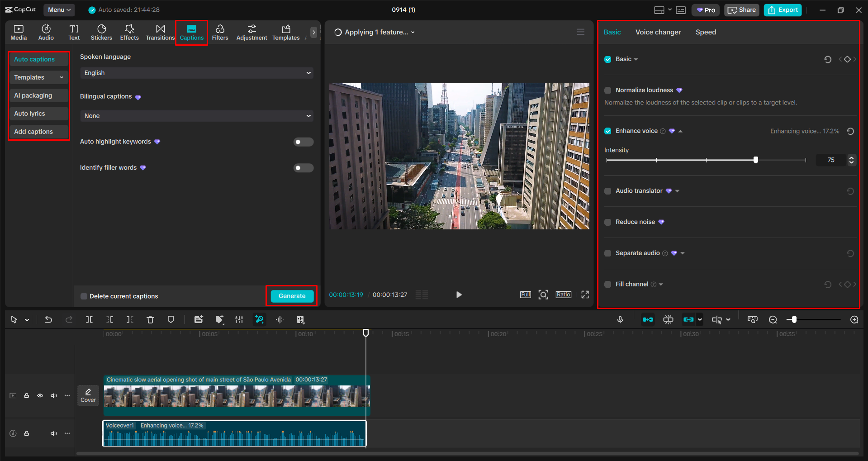Open the Media panel
868x461 pixels.
(19, 32)
